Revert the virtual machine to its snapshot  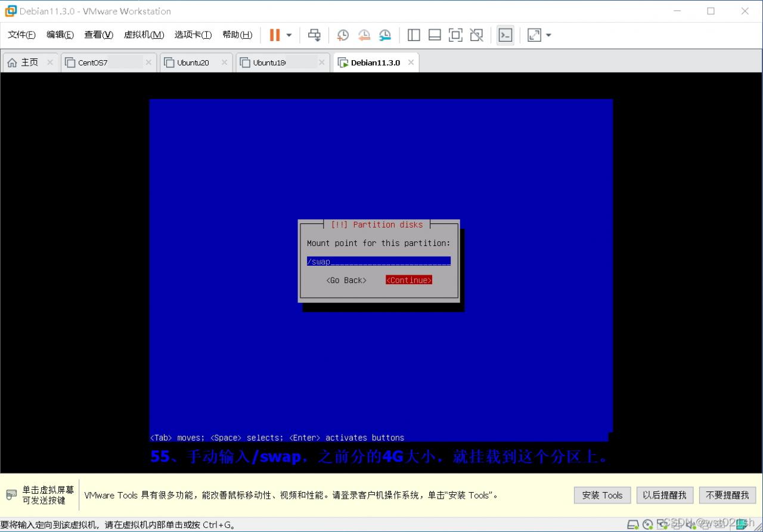point(364,35)
